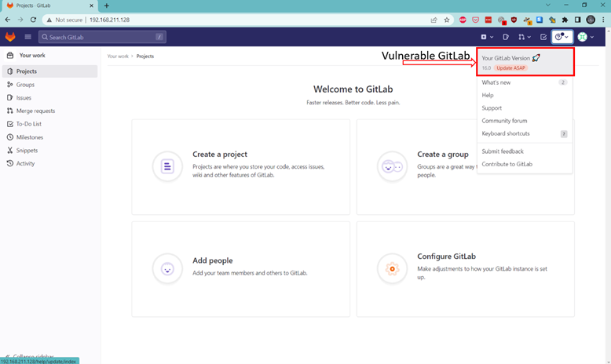
Task: Expand the Create new plus dropdown
Action: (487, 37)
